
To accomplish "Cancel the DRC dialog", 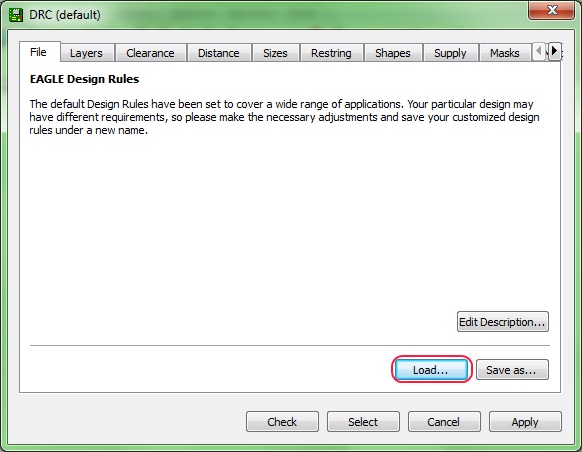I will [x=444, y=422].
